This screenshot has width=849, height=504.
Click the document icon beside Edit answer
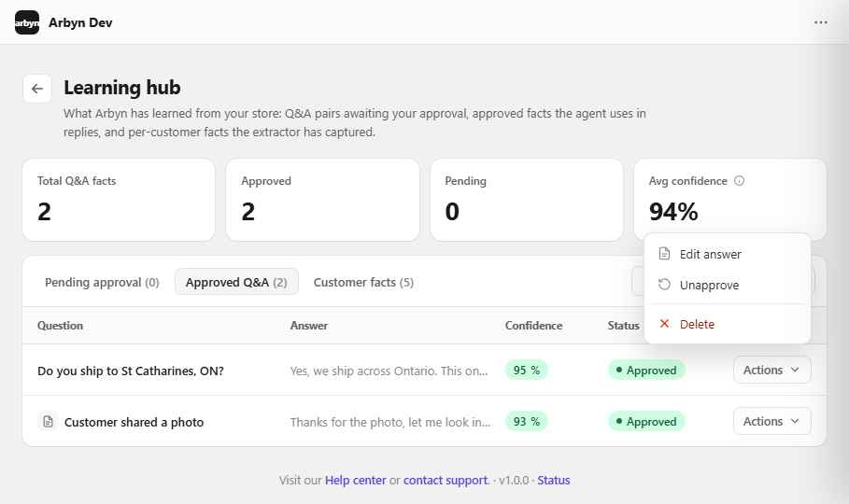(664, 253)
